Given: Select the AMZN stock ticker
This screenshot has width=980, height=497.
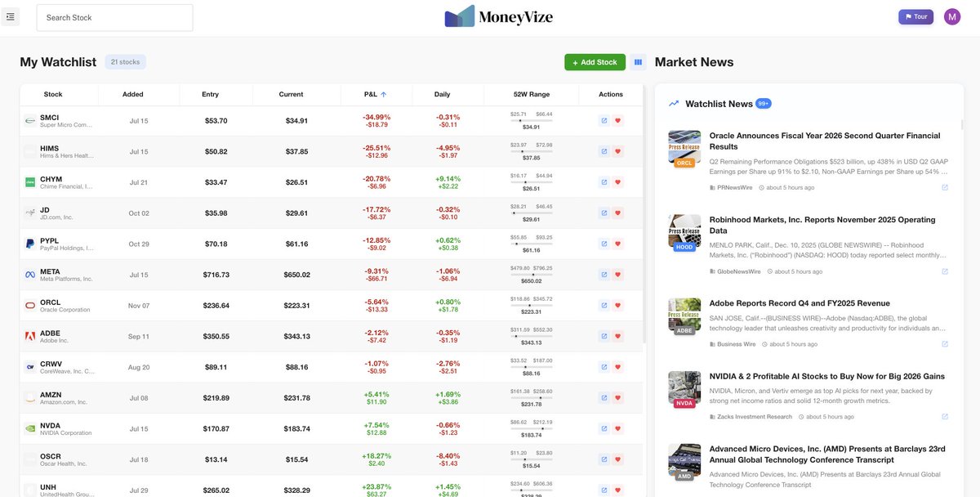Looking at the screenshot, I should [51, 394].
